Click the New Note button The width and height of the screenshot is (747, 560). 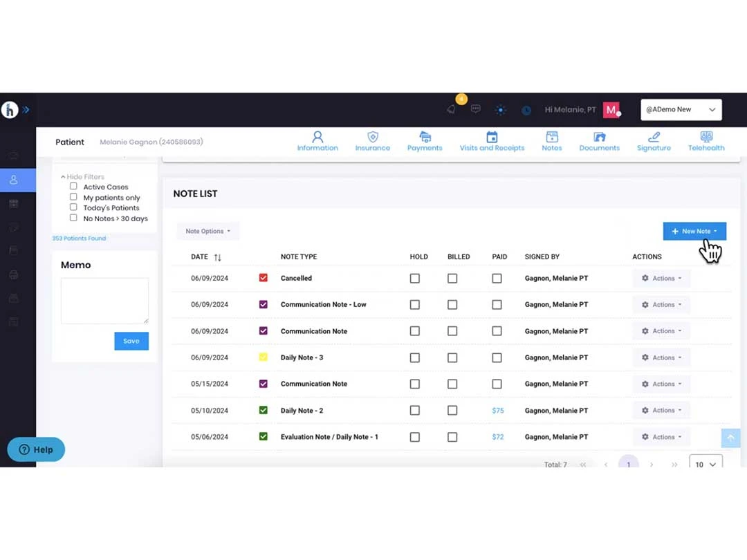(694, 231)
